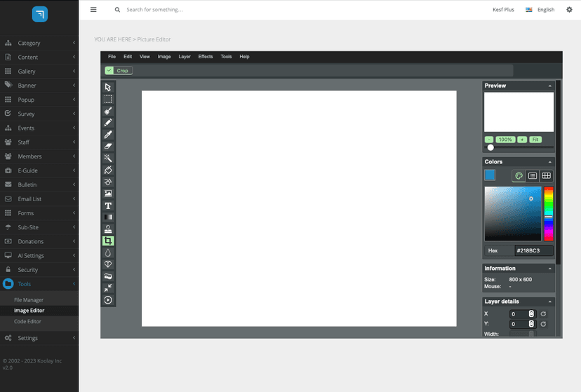Open the Effects menu
Screen dimensions: 581x392
pyautogui.click(x=206, y=57)
